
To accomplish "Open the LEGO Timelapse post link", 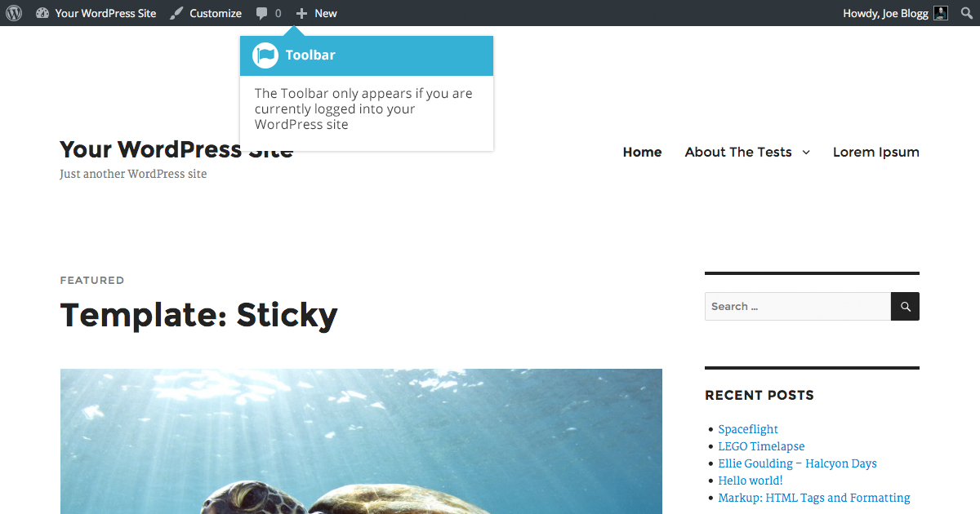I will pyautogui.click(x=761, y=446).
